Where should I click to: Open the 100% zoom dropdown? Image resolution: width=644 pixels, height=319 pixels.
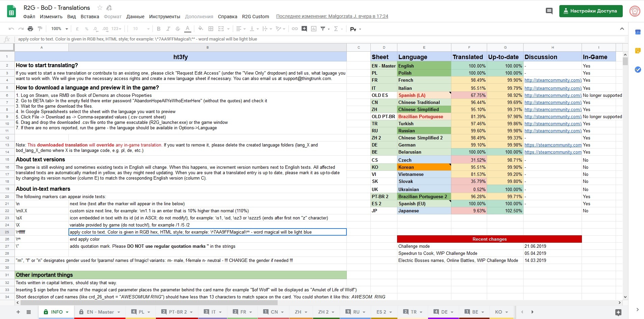click(x=59, y=29)
